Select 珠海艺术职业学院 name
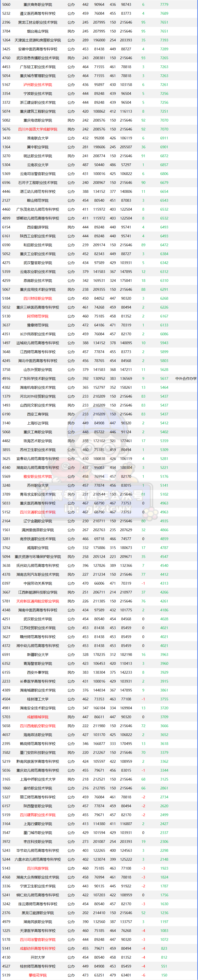Screen dimensions: 198x980 (x=38, y=441)
